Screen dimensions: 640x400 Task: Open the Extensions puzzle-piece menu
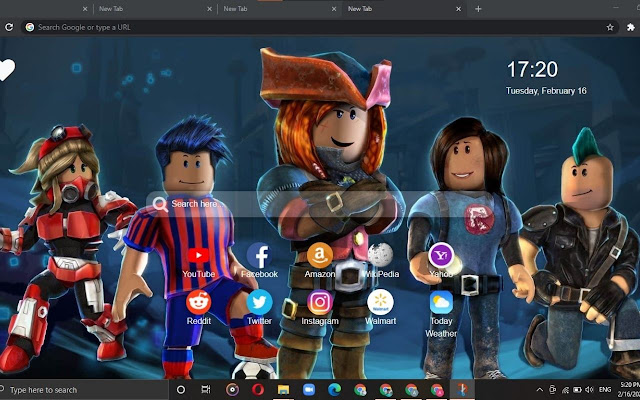[631, 27]
